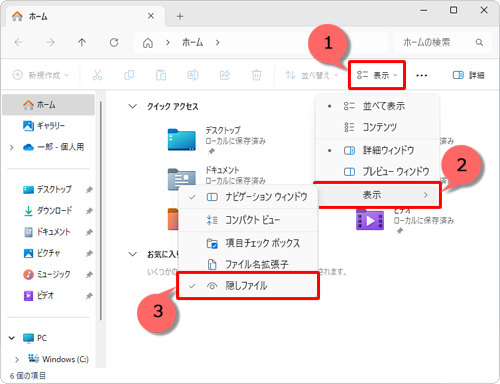Toggle プレビュー ウィンドウ pane option

click(x=378, y=172)
